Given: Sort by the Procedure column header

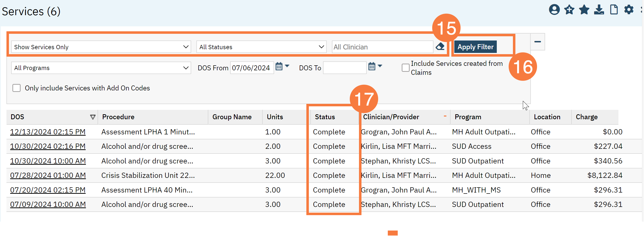Looking at the screenshot, I should (x=118, y=117).
